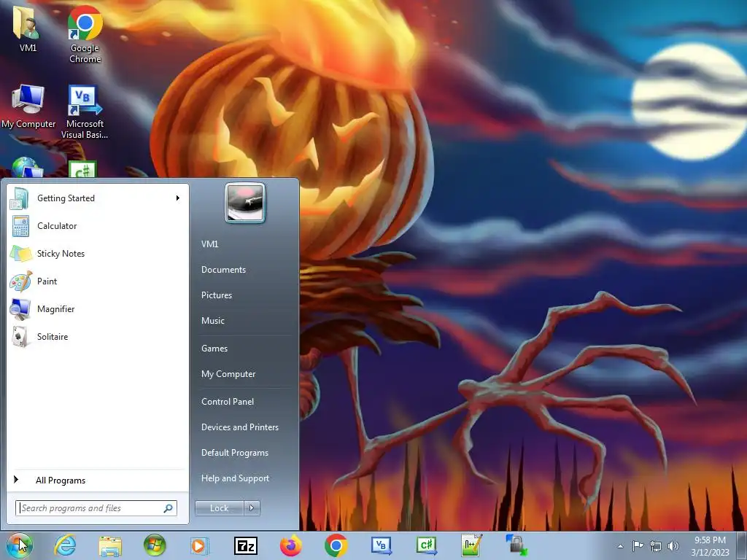Click the Windows logo taskbar icon
This screenshot has height=560, width=747.
(x=155, y=545)
